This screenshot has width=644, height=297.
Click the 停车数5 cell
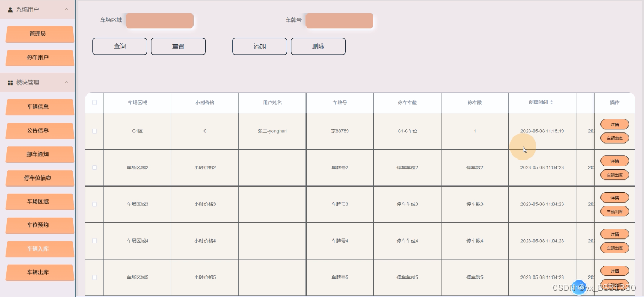tap(475, 278)
